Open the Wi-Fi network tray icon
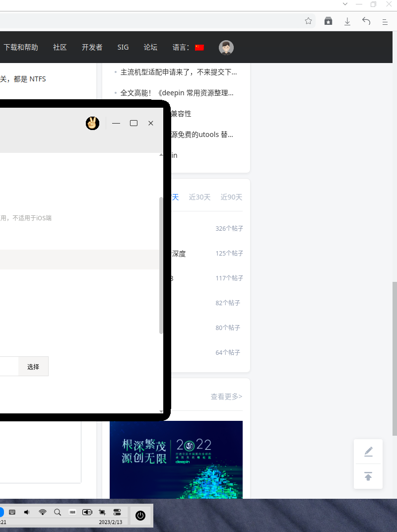The image size is (397, 532). (x=42, y=512)
